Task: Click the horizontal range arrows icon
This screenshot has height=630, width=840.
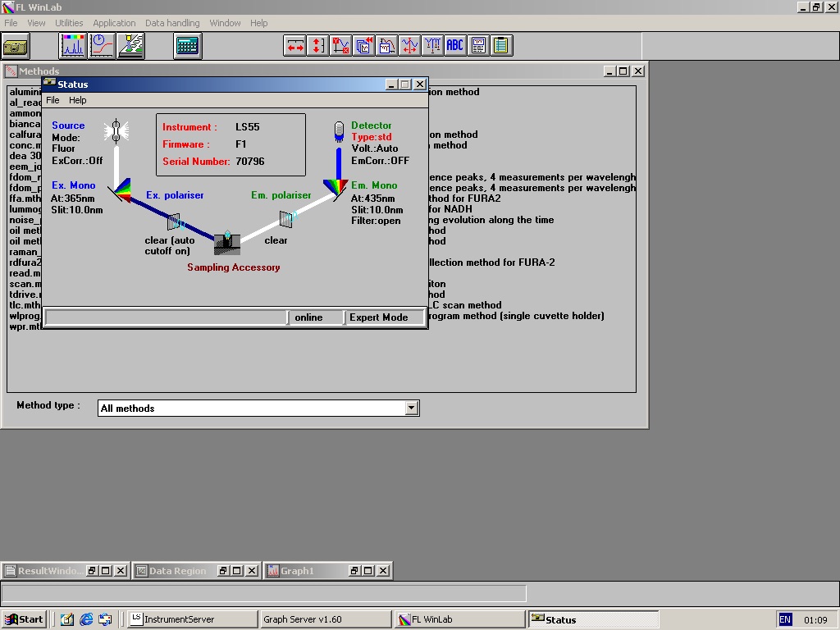Action: 294,46
